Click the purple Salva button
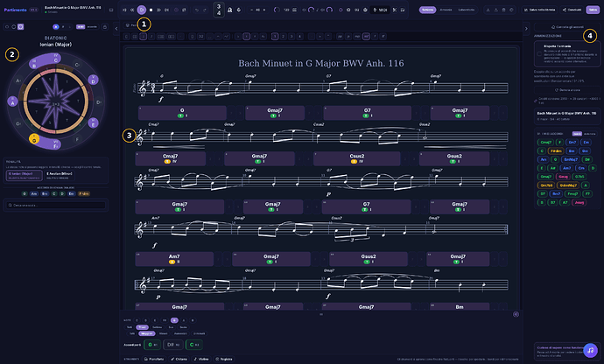 tap(593, 10)
